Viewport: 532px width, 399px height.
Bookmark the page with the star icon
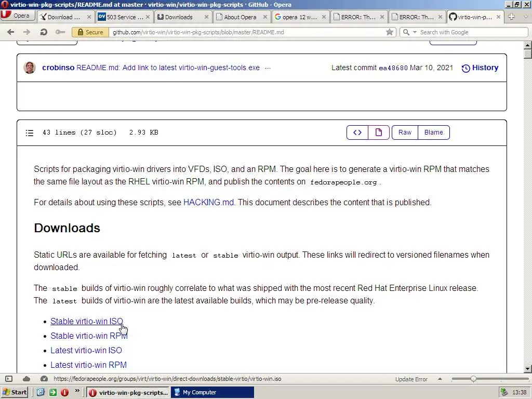pyautogui.click(x=390, y=32)
